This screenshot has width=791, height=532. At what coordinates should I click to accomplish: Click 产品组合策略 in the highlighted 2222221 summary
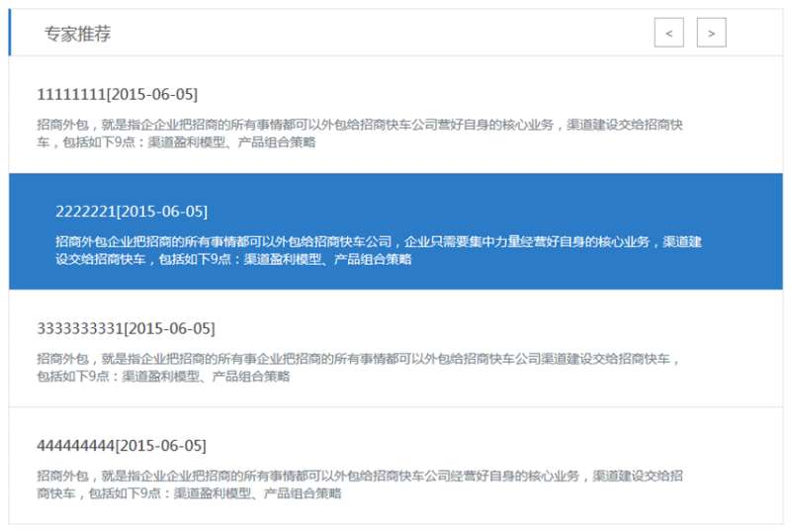pos(373,259)
